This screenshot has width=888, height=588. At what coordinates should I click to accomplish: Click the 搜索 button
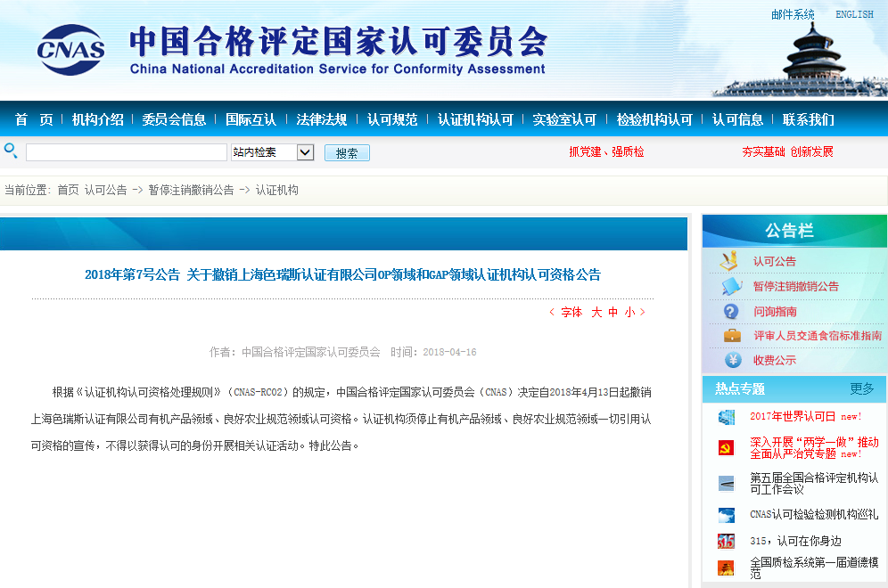347,153
